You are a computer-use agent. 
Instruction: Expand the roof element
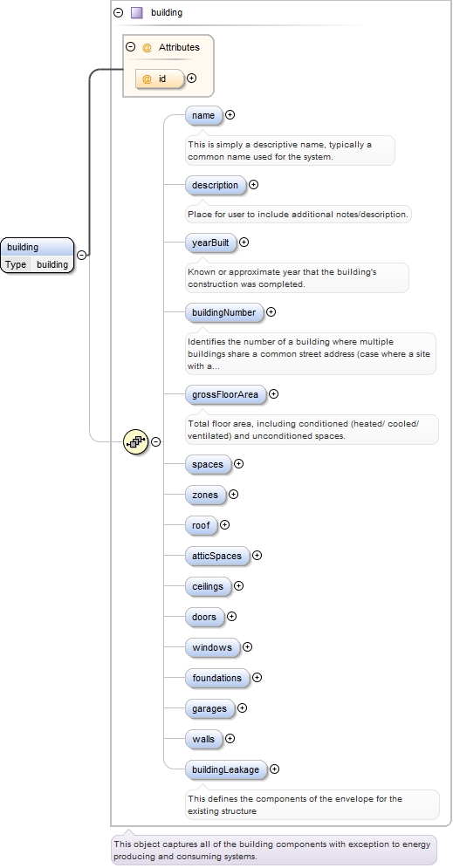pos(225,525)
